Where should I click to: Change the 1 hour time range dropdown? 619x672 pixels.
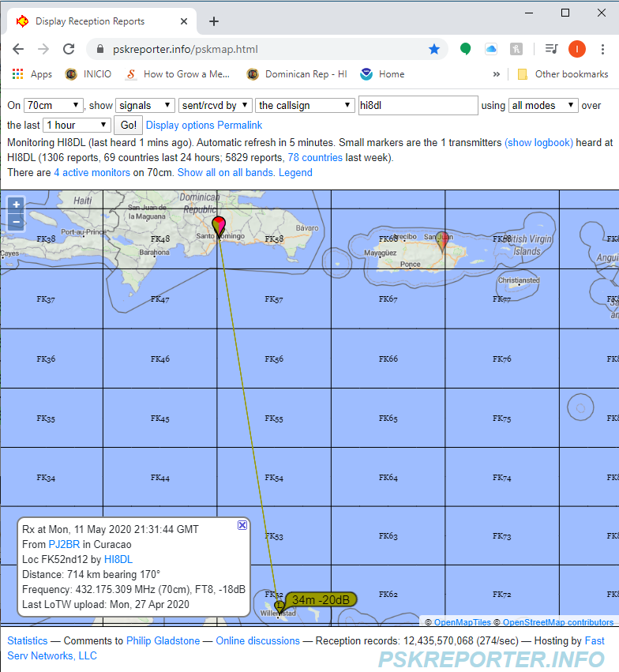point(77,125)
